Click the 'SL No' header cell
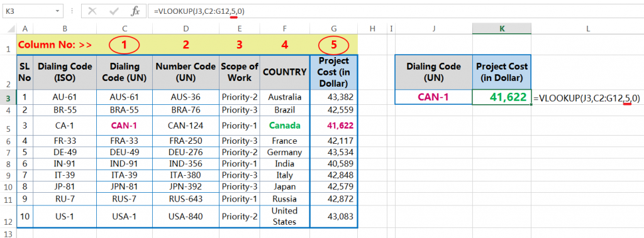This screenshot has width=644, height=238. point(25,72)
